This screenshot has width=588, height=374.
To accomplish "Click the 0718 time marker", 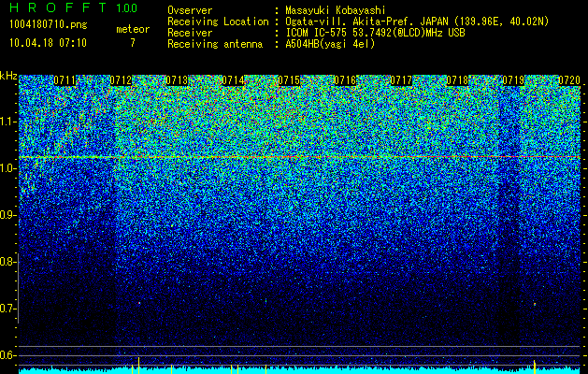I will click(x=457, y=80).
